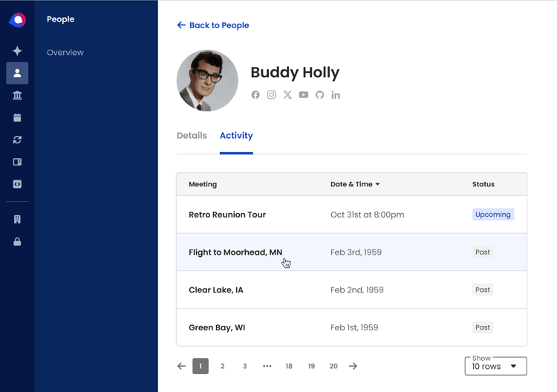
Task: Select Overview in the People menu
Action: [x=65, y=52]
